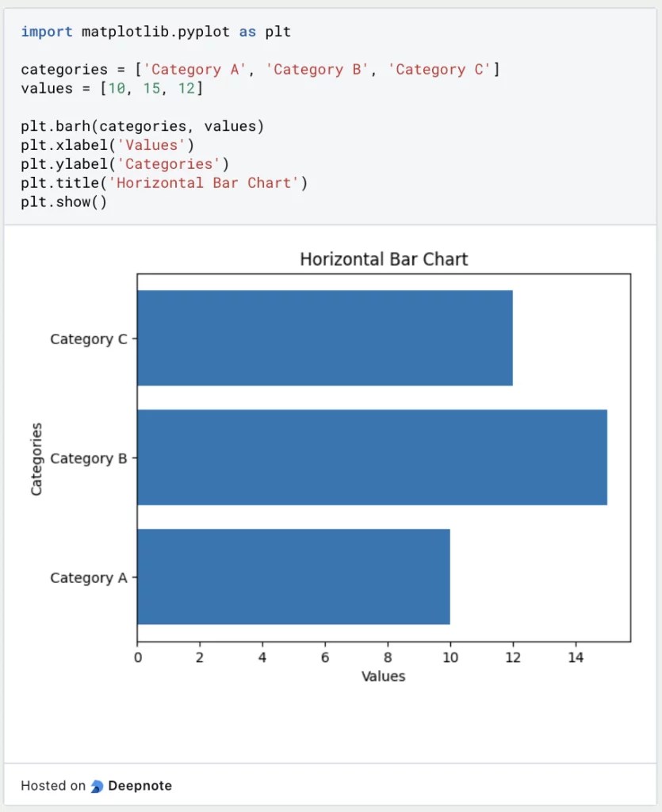Click the plt.show() code line
Image resolution: width=662 pixels, height=812 pixels.
coord(63,201)
